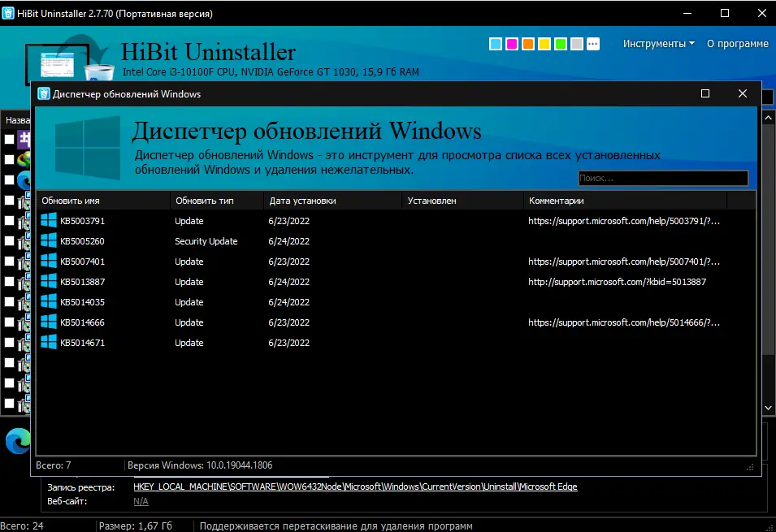This screenshot has height=532, width=776.
Task: Open support link with kbid=5013887
Action: tap(617, 282)
